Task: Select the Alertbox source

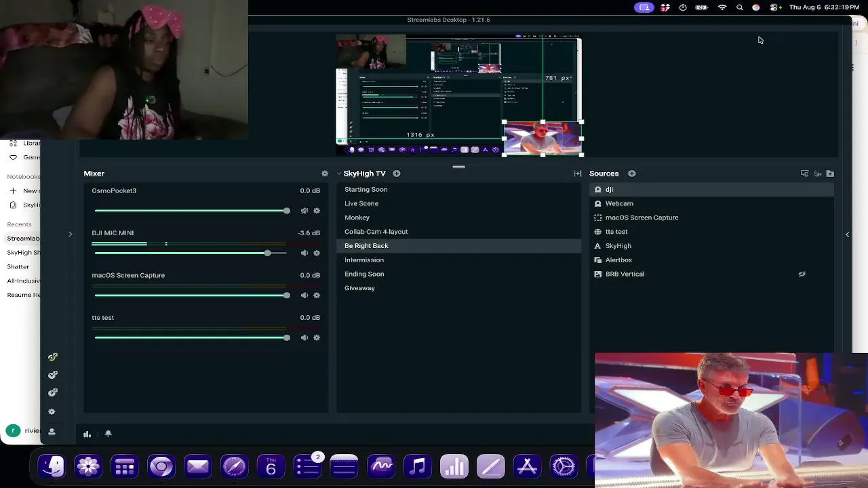Action: pyautogui.click(x=711, y=260)
